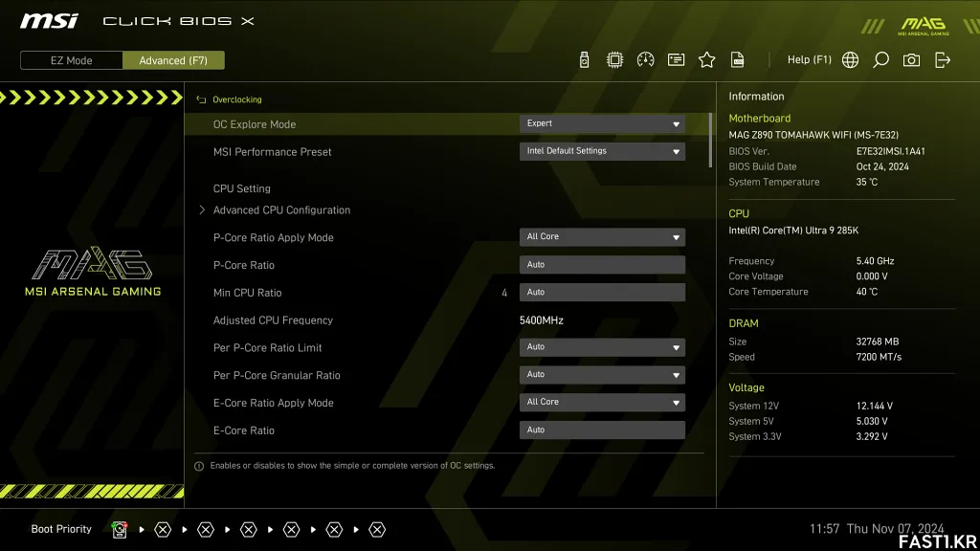
Task: Select the first boot device disk icon
Action: (120, 530)
